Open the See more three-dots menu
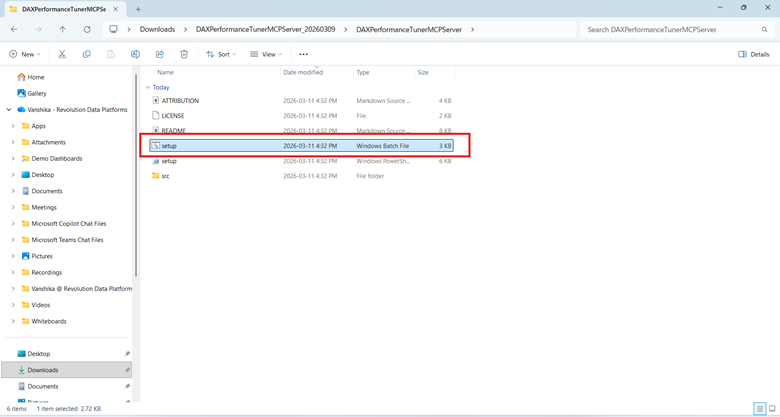 pos(303,54)
